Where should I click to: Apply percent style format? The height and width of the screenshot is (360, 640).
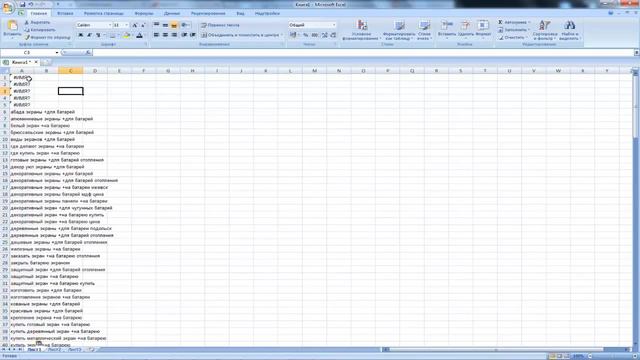[x=305, y=36]
